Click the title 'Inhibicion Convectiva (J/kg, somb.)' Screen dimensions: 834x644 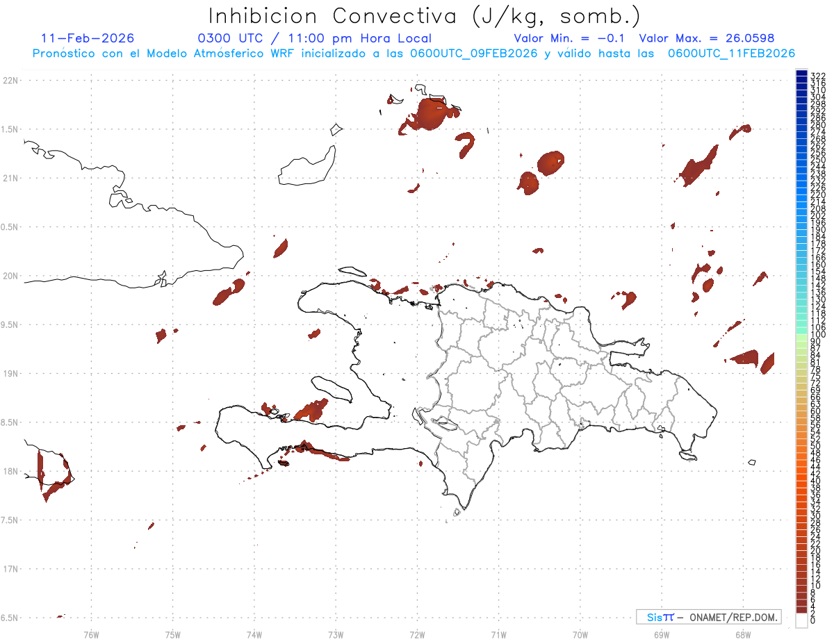click(425, 17)
